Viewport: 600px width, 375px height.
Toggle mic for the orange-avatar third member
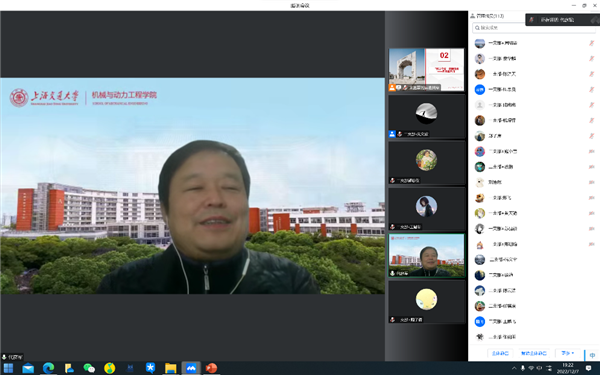point(592,74)
